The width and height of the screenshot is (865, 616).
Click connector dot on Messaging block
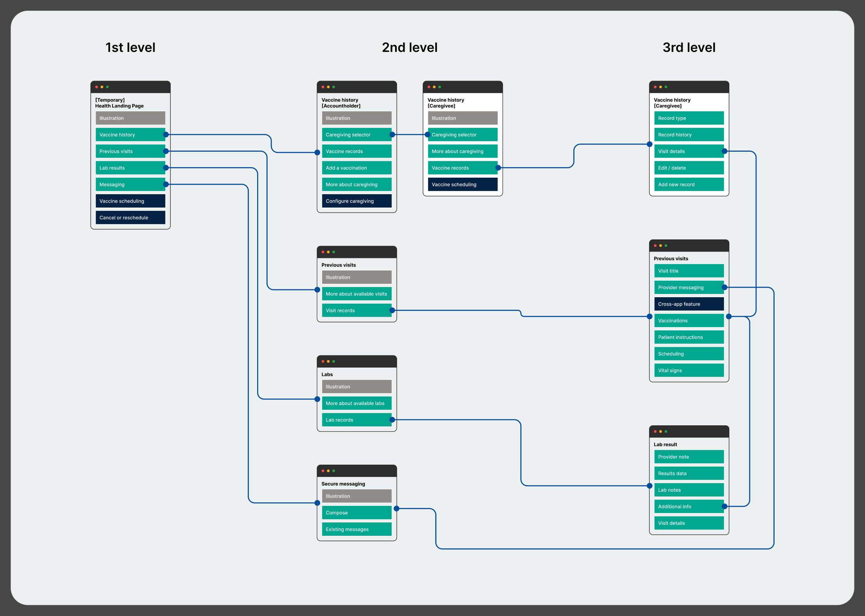[166, 184]
